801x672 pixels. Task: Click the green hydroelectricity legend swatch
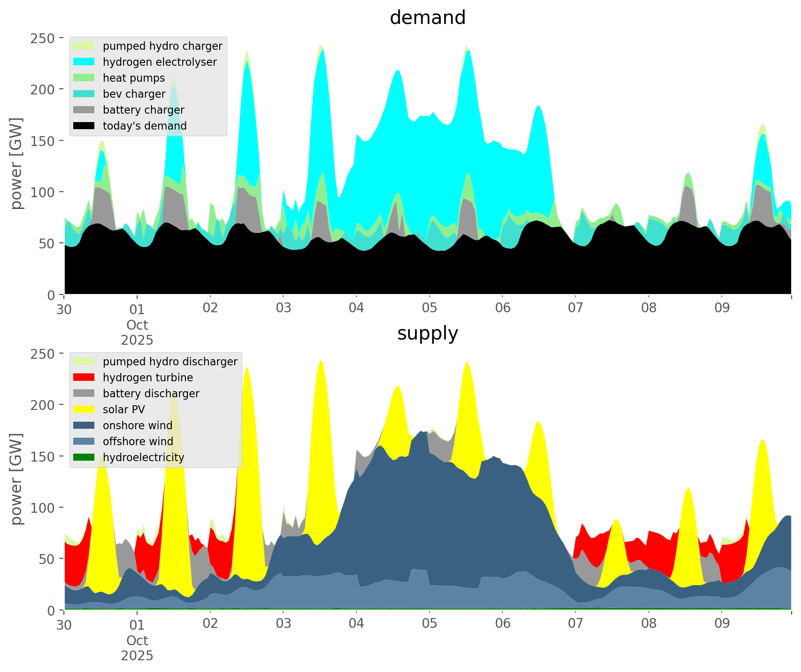click(85, 457)
